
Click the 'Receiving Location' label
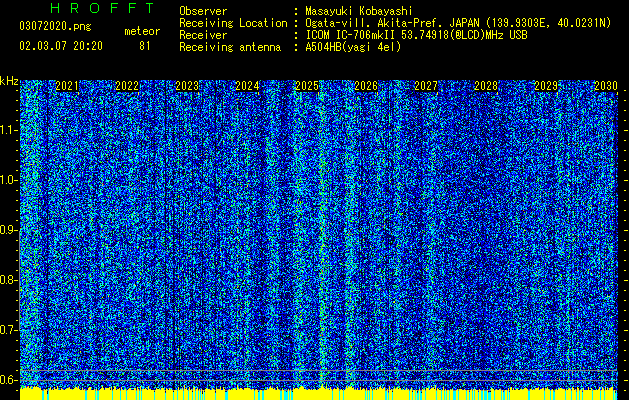point(233,23)
